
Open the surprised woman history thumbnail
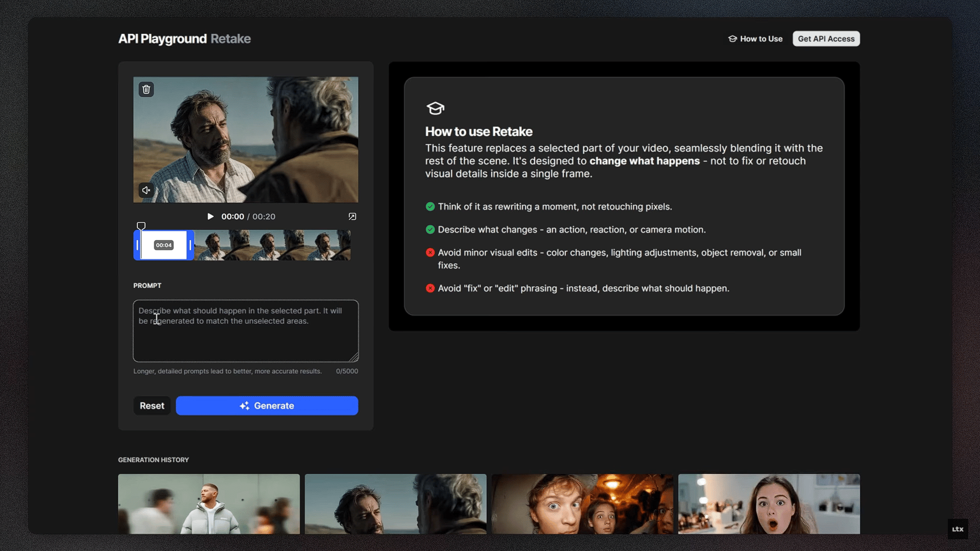pyautogui.click(x=769, y=504)
